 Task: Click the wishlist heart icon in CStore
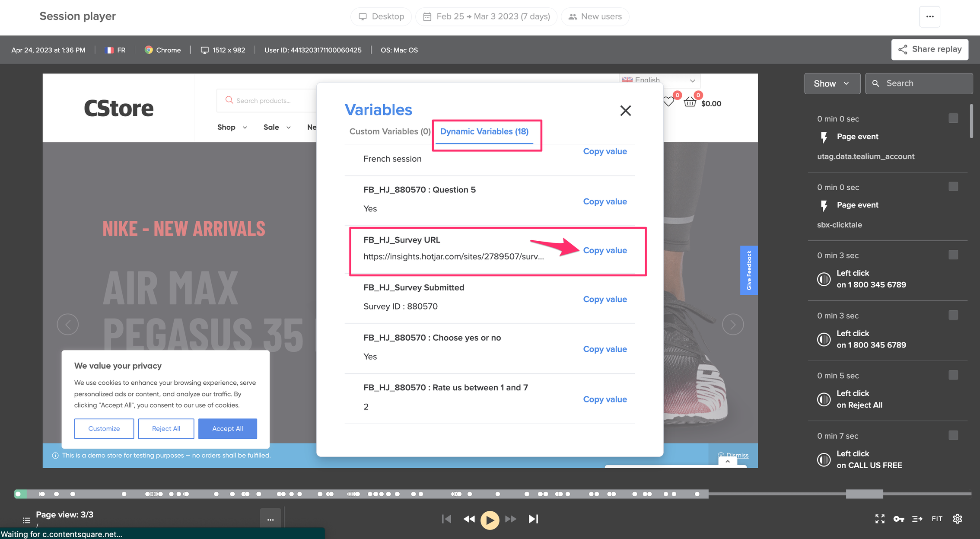pos(668,102)
